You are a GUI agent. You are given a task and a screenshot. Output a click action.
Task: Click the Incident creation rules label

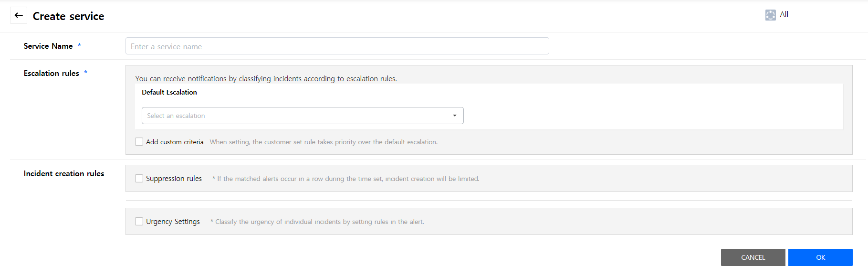tap(64, 173)
